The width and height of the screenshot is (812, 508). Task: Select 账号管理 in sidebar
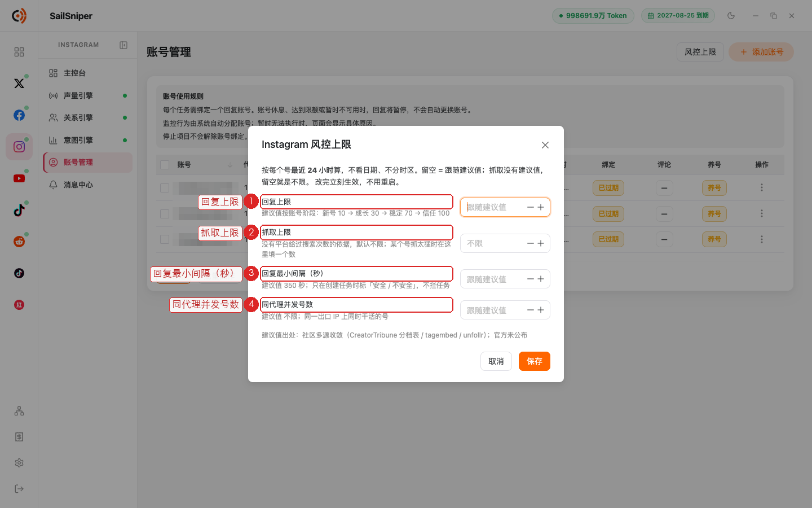click(88, 163)
